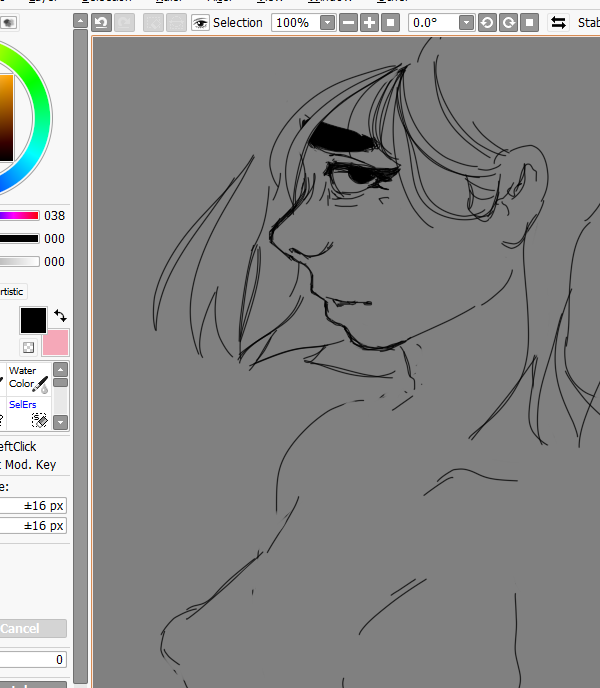600x688 pixels.
Task: Click inside the orange-brown color picker square
Action: [x=6, y=118]
